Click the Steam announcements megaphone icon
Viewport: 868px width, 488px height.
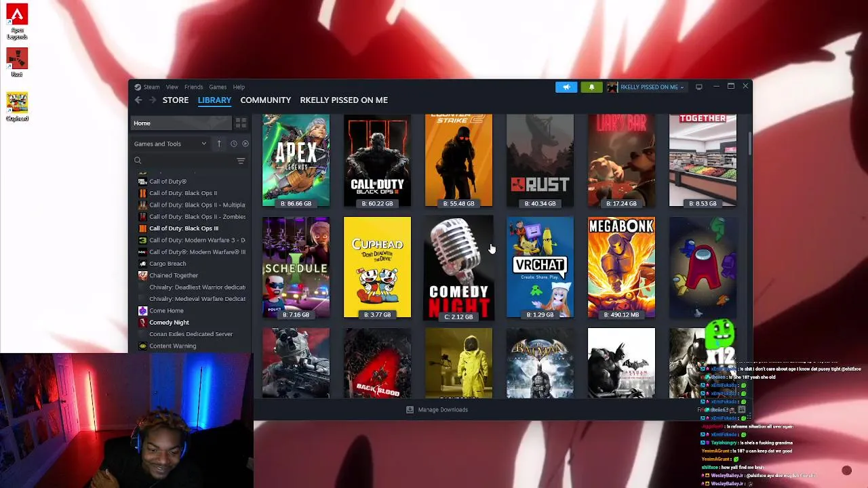(566, 87)
